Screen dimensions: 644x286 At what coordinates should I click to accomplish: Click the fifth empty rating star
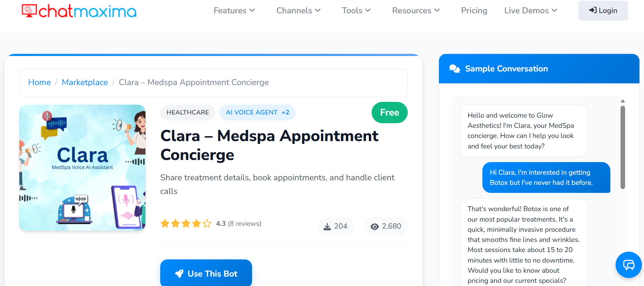tap(207, 223)
